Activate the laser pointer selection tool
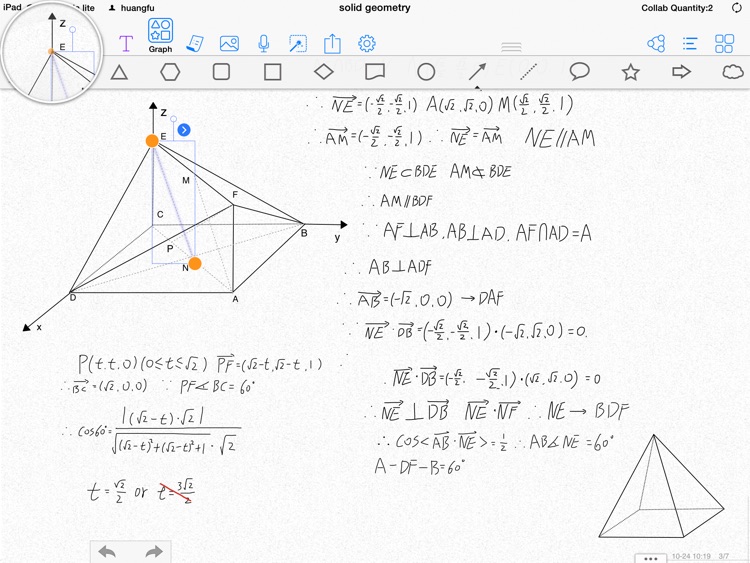Screen dimensions: 750x563 (x=298, y=44)
